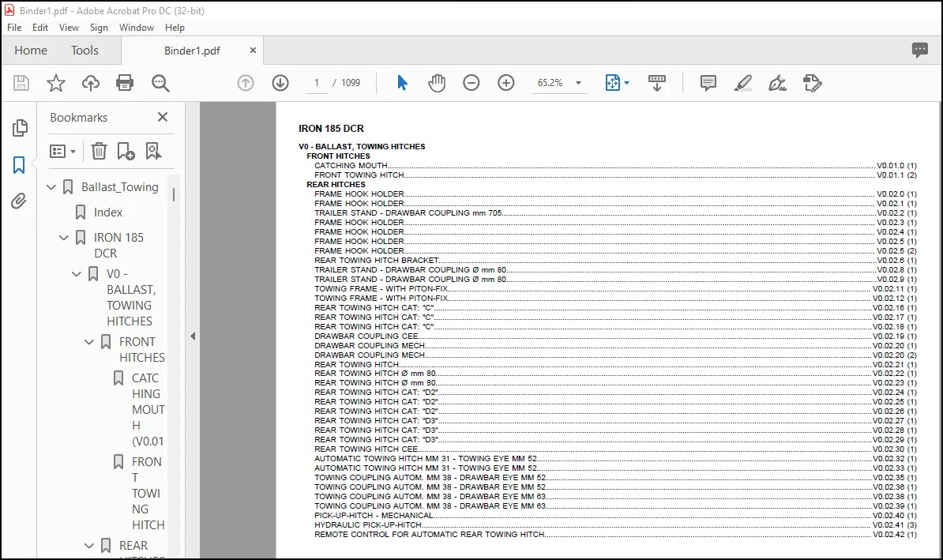Viewport: 943px width, 560px height.
Task: Select the Binder1.pdf document tab
Action: pyautogui.click(x=193, y=51)
